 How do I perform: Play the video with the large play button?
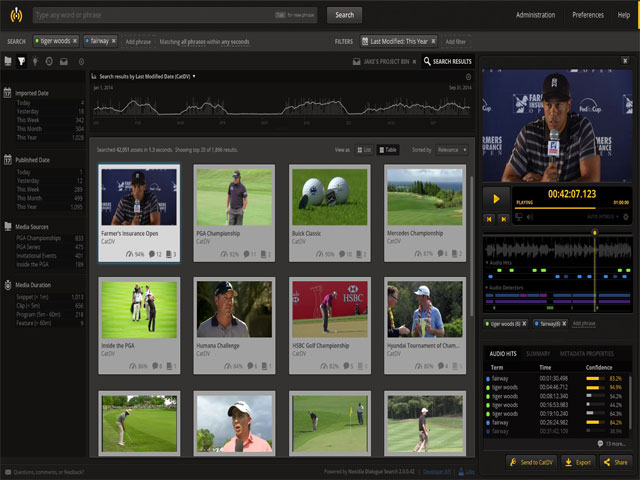[x=496, y=199]
